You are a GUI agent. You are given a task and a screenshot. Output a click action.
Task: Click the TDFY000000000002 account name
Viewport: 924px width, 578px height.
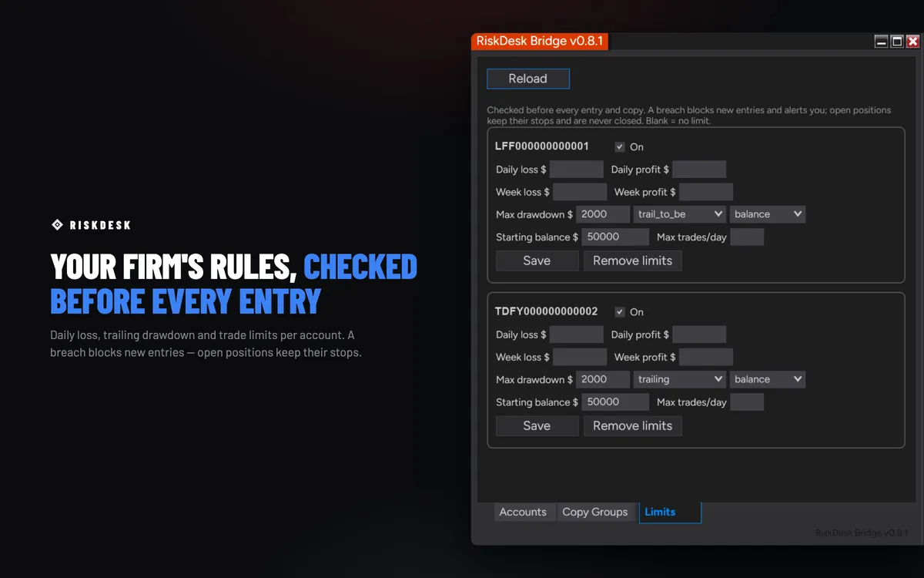(x=547, y=312)
